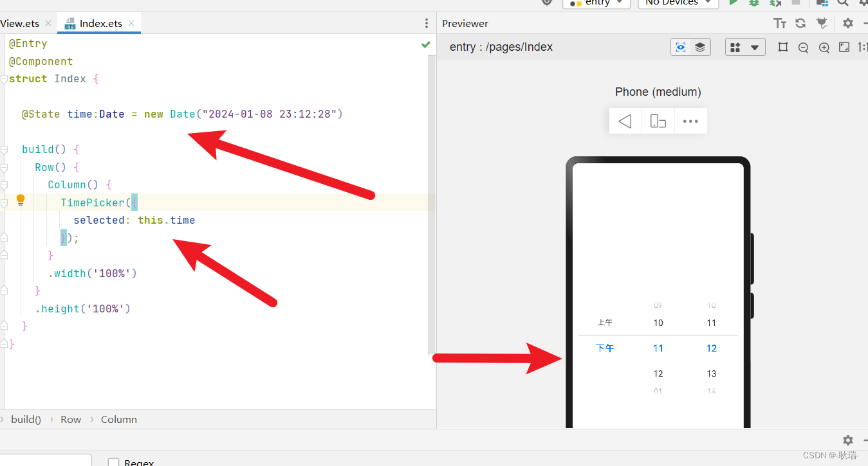
Task: Collapse the struct Index fold marker
Action: point(4,79)
